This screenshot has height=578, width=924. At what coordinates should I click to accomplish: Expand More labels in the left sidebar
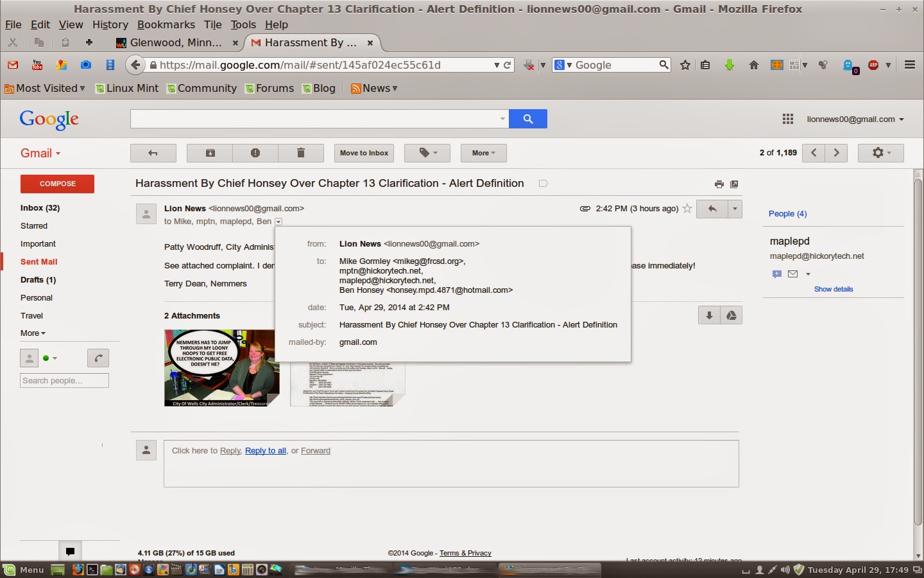tap(33, 333)
